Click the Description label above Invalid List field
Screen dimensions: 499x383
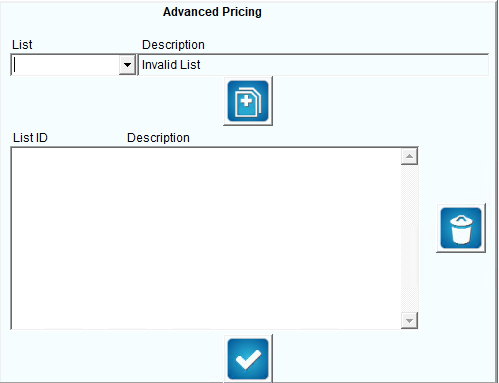point(173,45)
